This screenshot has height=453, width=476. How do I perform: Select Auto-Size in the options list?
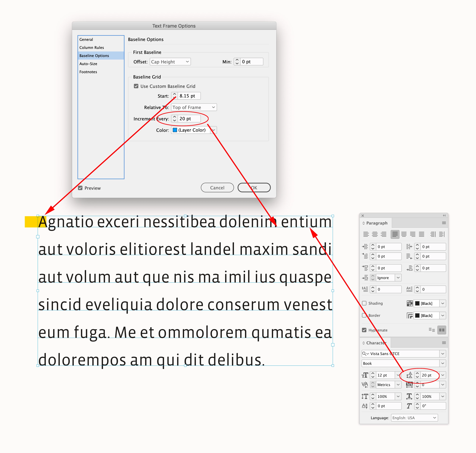pos(88,64)
